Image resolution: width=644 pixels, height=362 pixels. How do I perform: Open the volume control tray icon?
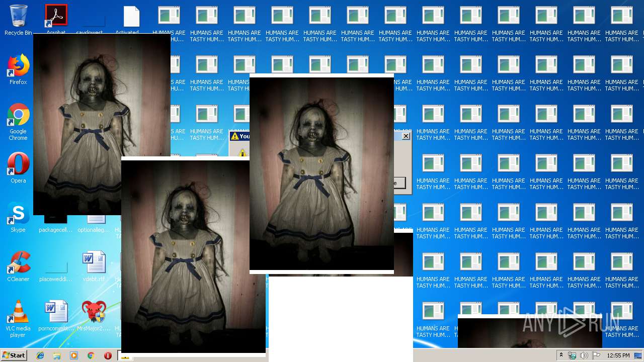(584, 355)
